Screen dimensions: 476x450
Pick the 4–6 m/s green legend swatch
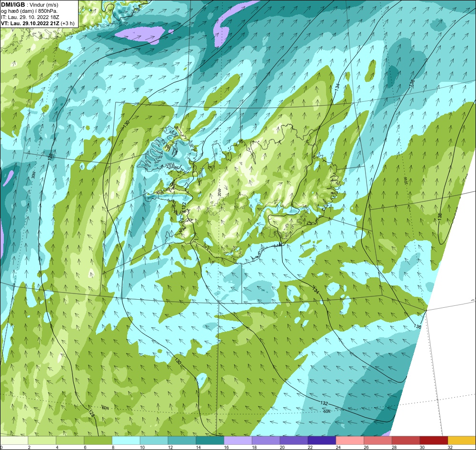pyautogui.click(x=70, y=440)
